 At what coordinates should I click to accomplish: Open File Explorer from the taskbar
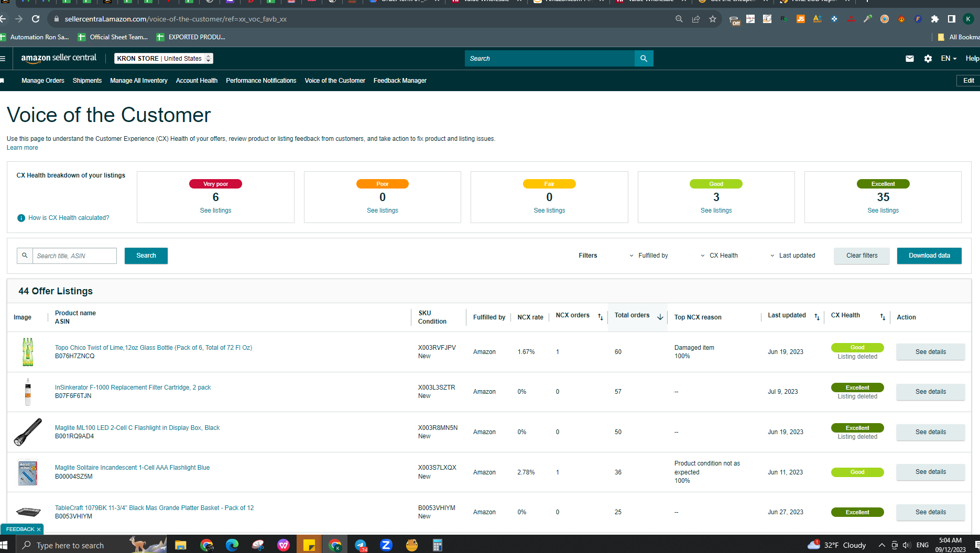pyautogui.click(x=181, y=545)
